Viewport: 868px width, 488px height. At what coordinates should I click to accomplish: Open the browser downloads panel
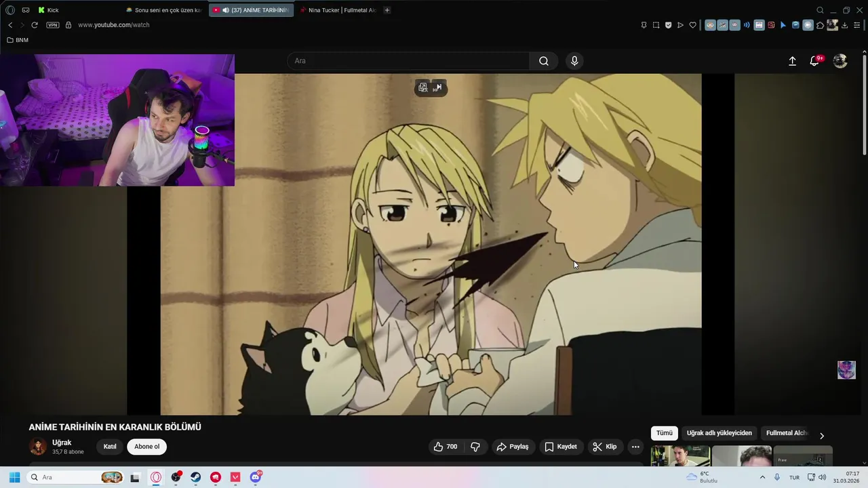[845, 25]
